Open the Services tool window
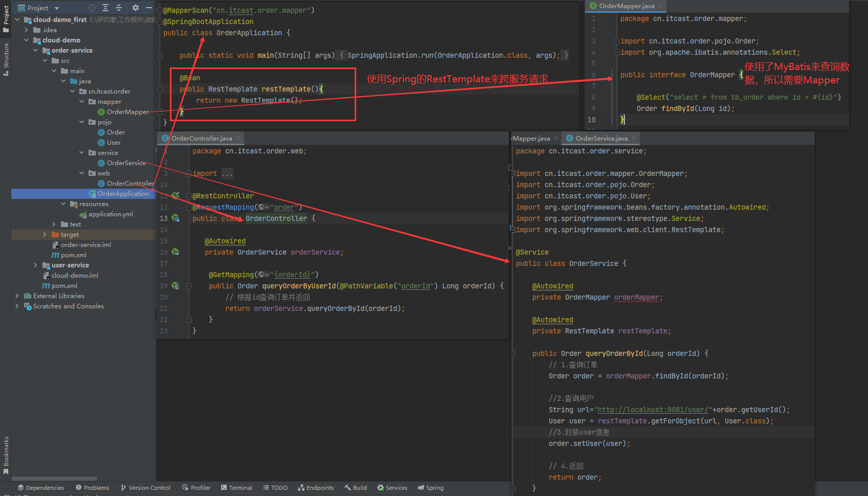The image size is (868, 496). 392,488
